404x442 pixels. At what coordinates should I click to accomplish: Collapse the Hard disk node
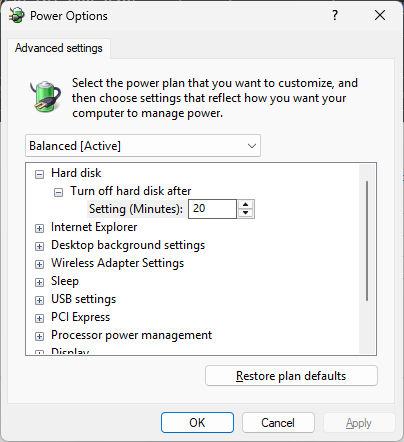click(x=39, y=174)
